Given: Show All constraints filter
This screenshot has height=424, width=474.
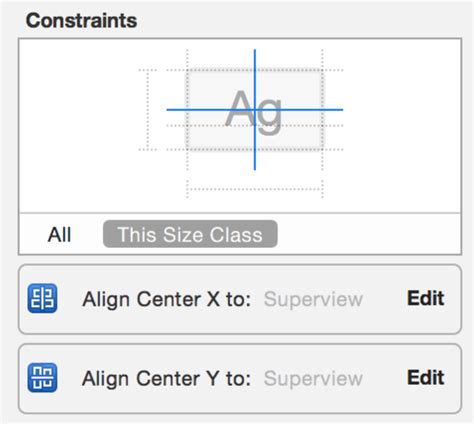Looking at the screenshot, I should (x=59, y=235).
